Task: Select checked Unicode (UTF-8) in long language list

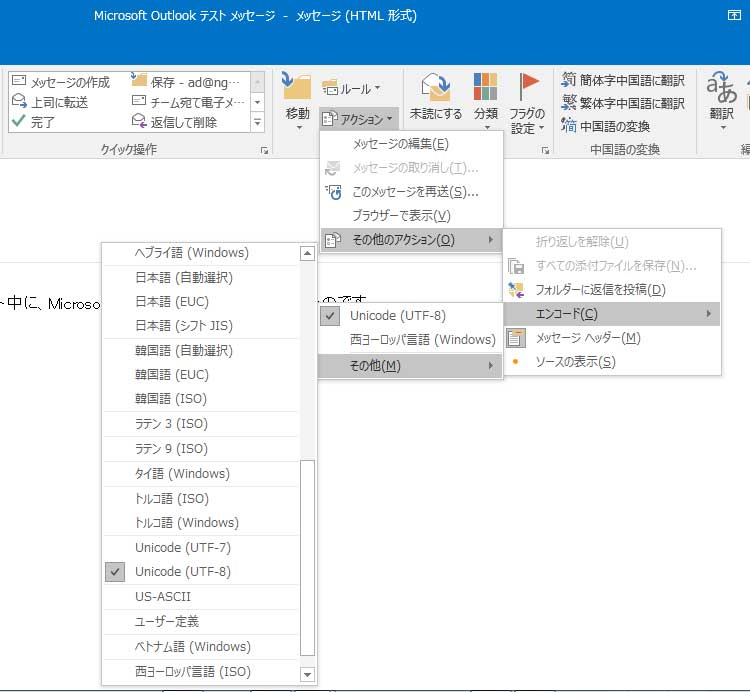Action: pos(183,572)
